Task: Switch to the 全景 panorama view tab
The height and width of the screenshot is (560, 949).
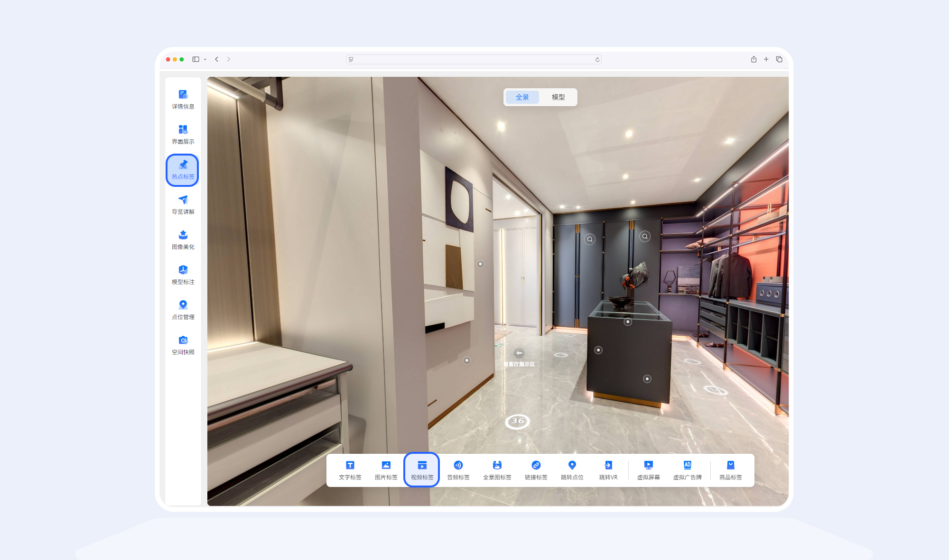Action: (522, 97)
